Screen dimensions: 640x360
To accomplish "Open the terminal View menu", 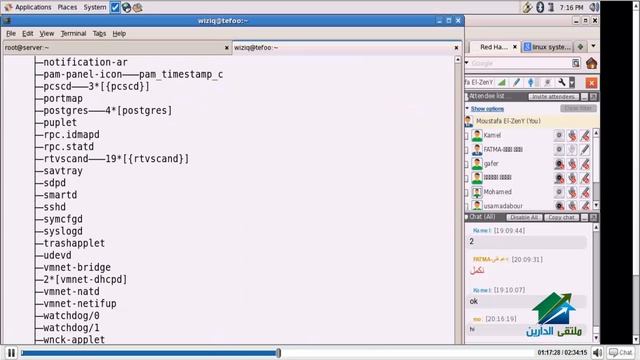I will click(x=47, y=33).
